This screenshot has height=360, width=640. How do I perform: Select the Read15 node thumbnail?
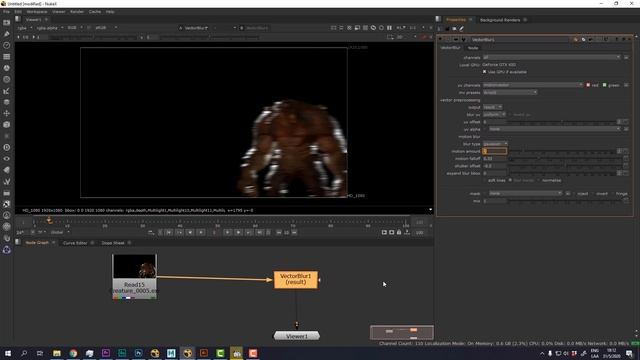click(x=134, y=266)
